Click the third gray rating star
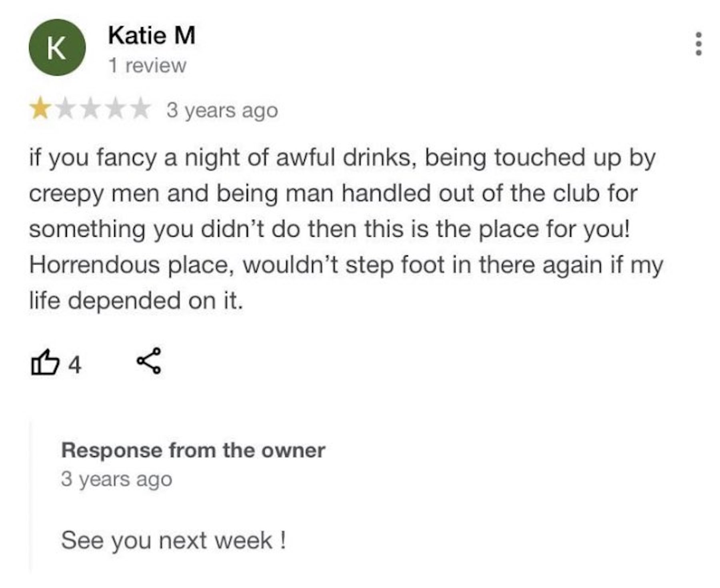 click(91, 110)
